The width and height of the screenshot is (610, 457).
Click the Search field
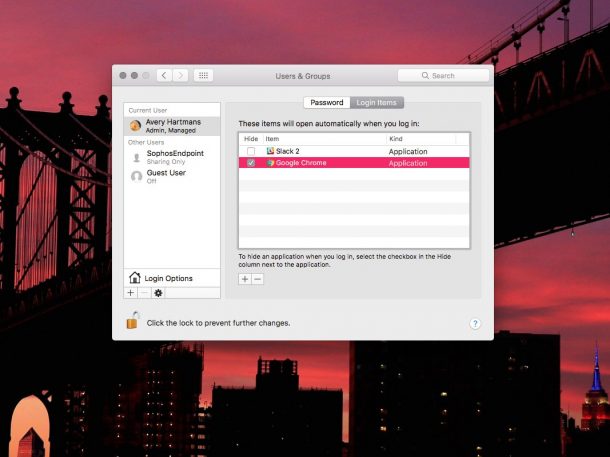tap(443, 75)
